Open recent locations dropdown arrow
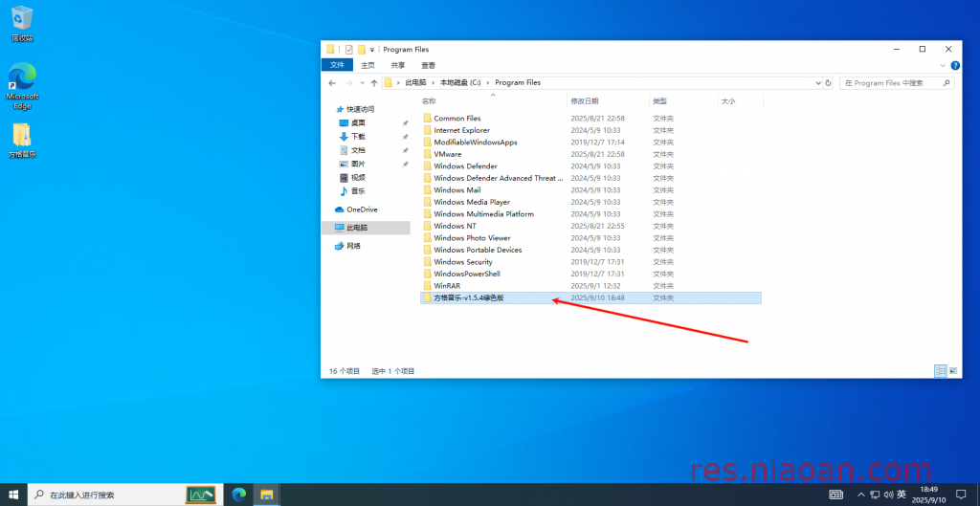 pyautogui.click(x=363, y=83)
